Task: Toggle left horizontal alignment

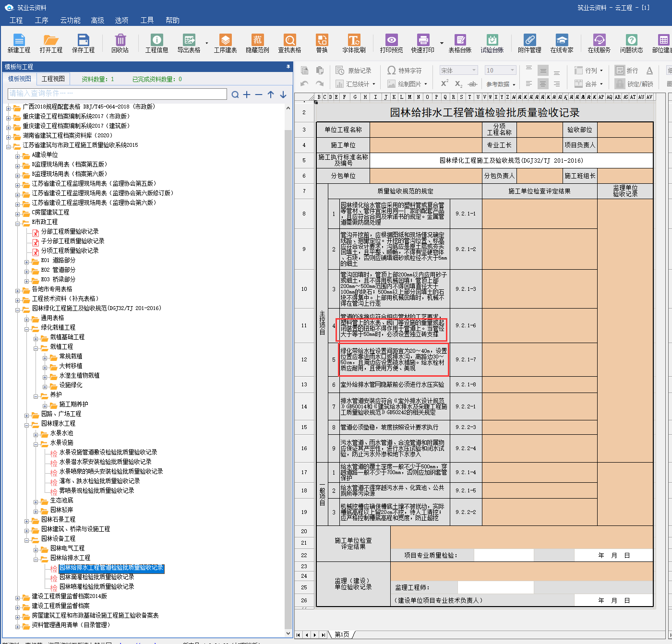Action: pyautogui.click(x=529, y=84)
